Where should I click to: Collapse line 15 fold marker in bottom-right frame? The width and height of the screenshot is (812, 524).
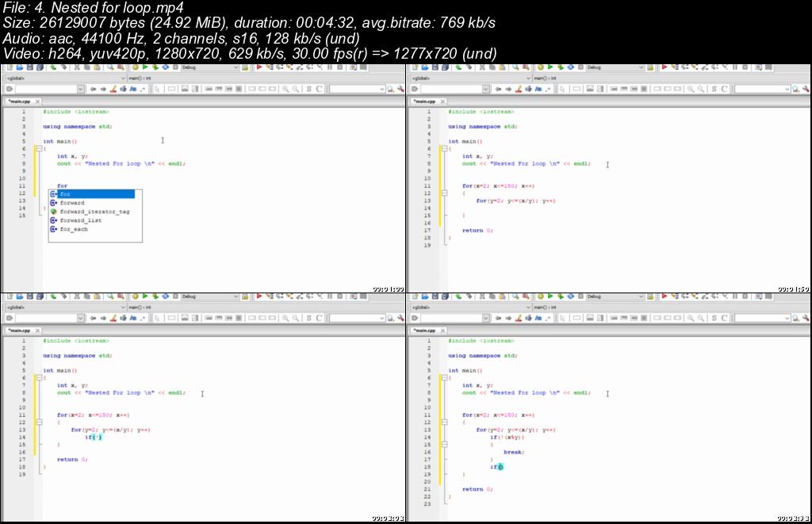point(444,444)
